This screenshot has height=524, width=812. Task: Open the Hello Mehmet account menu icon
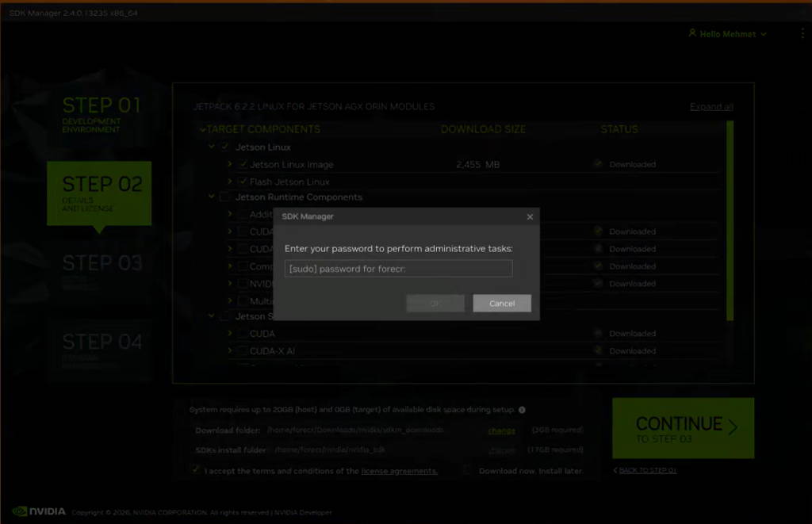pyautogui.click(x=691, y=34)
